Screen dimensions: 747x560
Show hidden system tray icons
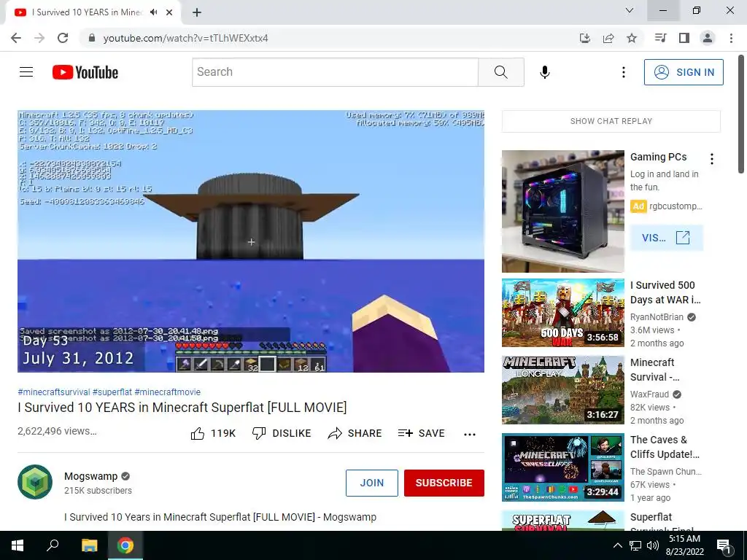pyautogui.click(x=617, y=545)
